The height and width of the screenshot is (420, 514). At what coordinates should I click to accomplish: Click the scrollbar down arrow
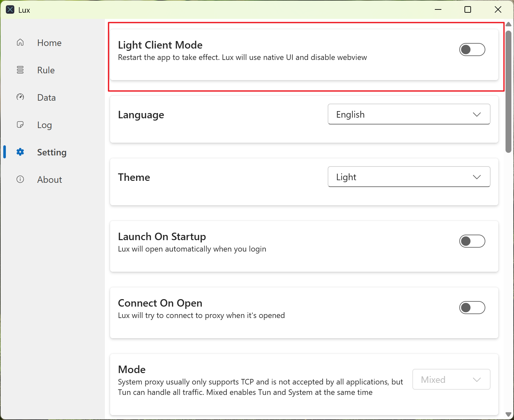(x=508, y=414)
